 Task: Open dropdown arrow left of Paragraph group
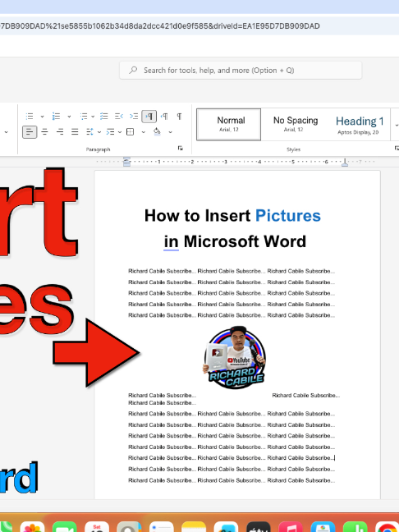click(6, 131)
